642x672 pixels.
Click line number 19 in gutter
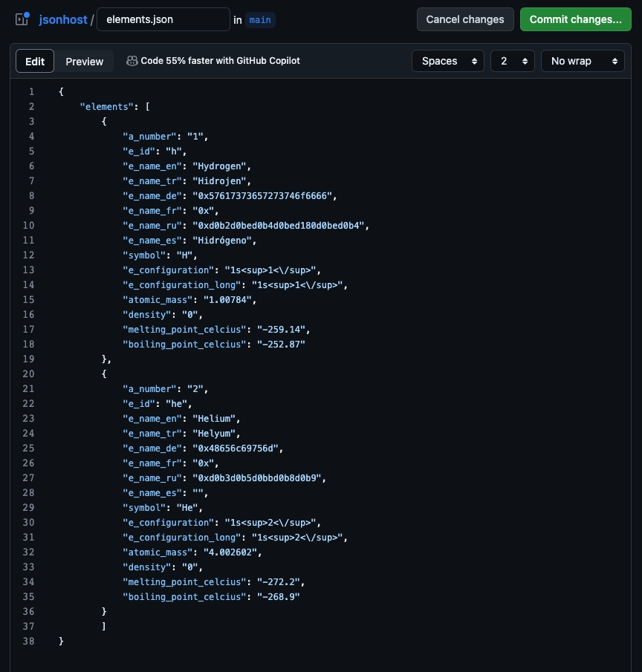coord(28,359)
